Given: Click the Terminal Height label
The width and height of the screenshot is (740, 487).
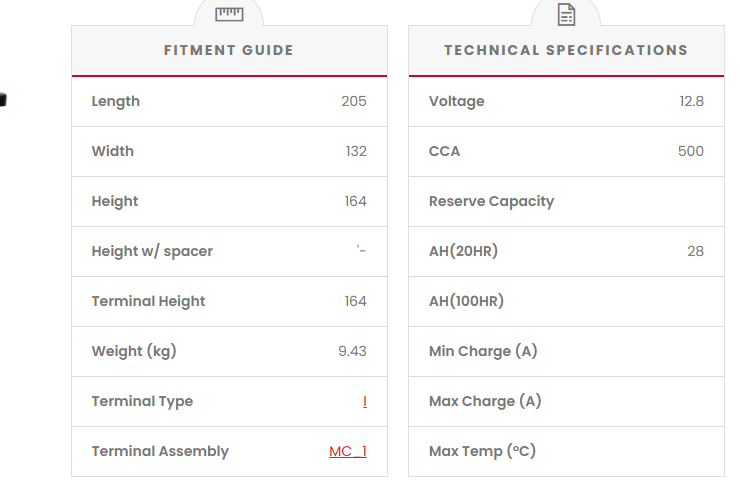Looking at the screenshot, I should point(148,301).
